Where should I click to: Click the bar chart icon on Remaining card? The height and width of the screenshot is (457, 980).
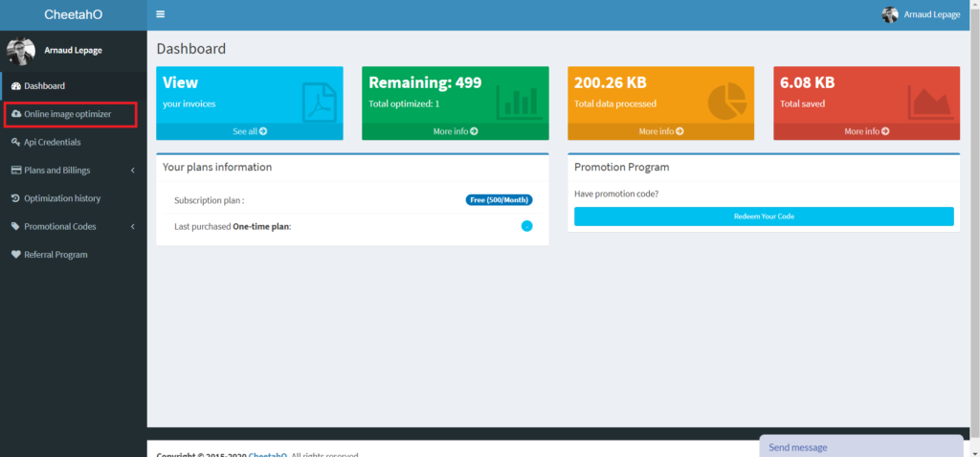click(x=520, y=103)
